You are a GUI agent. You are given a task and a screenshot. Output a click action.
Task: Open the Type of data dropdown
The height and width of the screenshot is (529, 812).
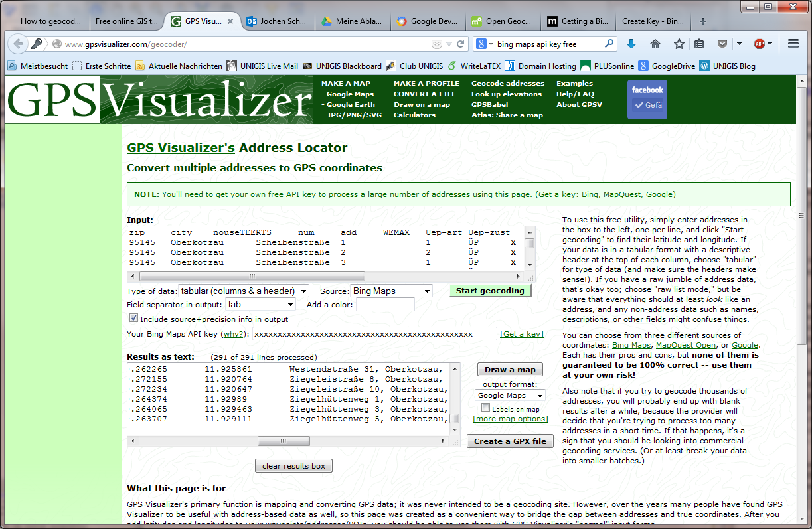click(x=244, y=291)
